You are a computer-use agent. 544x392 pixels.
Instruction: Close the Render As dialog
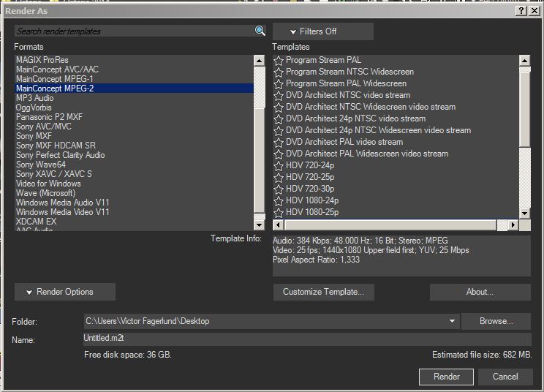pyautogui.click(x=534, y=11)
